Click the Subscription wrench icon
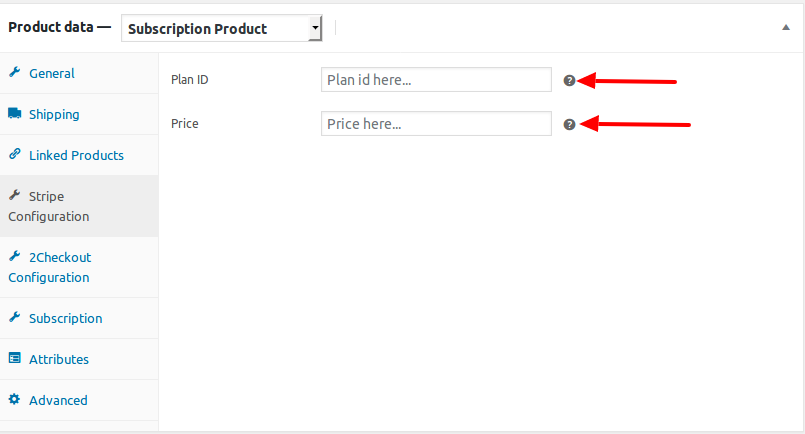Image resolution: width=805 pixels, height=434 pixels. point(15,317)
